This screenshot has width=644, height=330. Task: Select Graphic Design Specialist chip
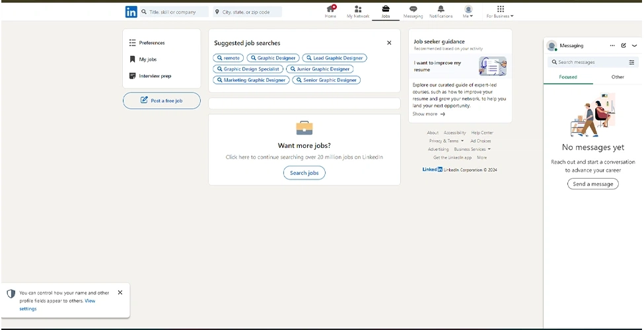point(248,69)
